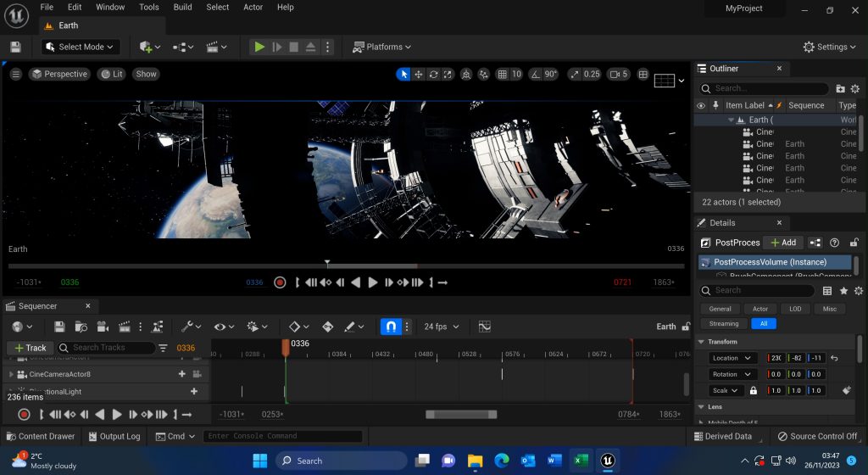Open Outliner settings gear
This screenshot has height=475, width=868.
[854, 88]
